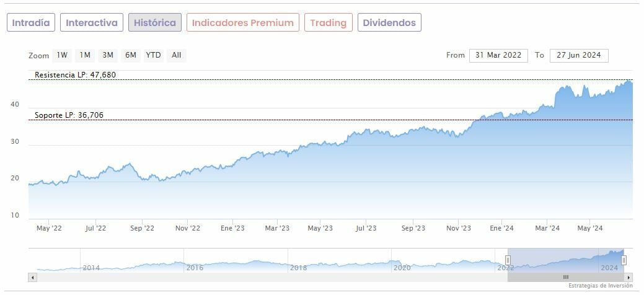644x295 pixels.
Task: Open the Estrategias de Inversión credit link
Action: [600, 286]
